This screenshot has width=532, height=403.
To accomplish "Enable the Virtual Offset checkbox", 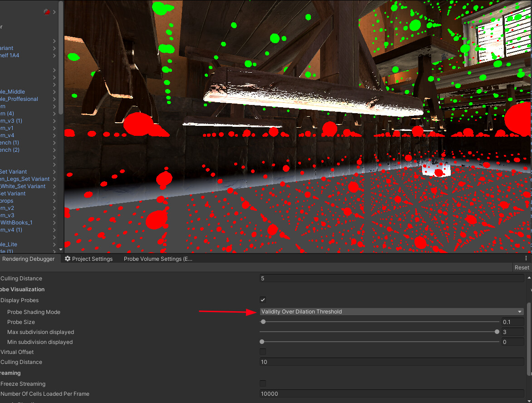I will click(x=262, y=352).
